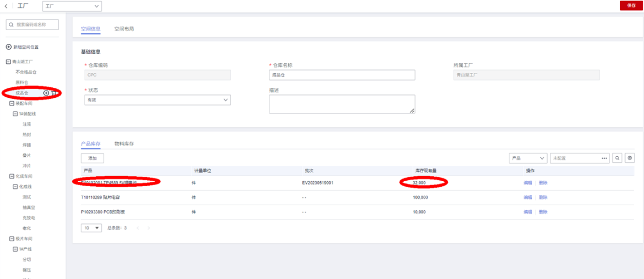The height and width of the screenshot is (279, 644).
Task: Click the 描述 text area
Action: click(x=342, y=104)
